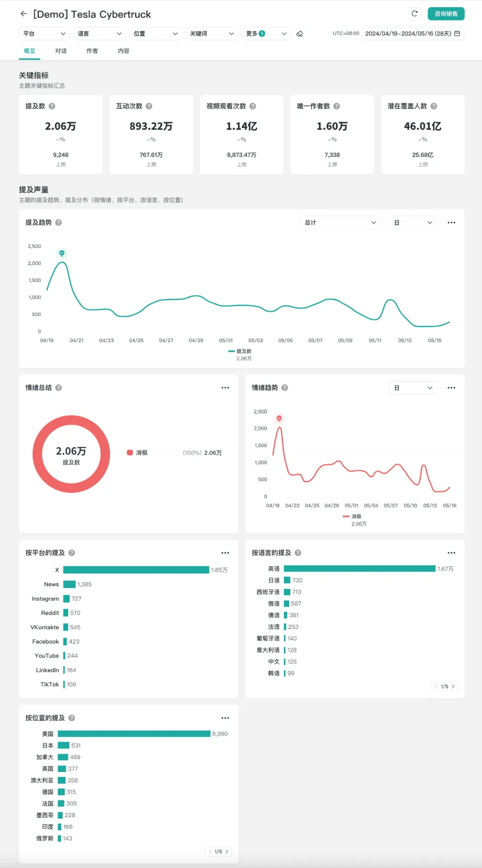Click the Instagram row value 727
482x868 pixels.
point(76,598)
